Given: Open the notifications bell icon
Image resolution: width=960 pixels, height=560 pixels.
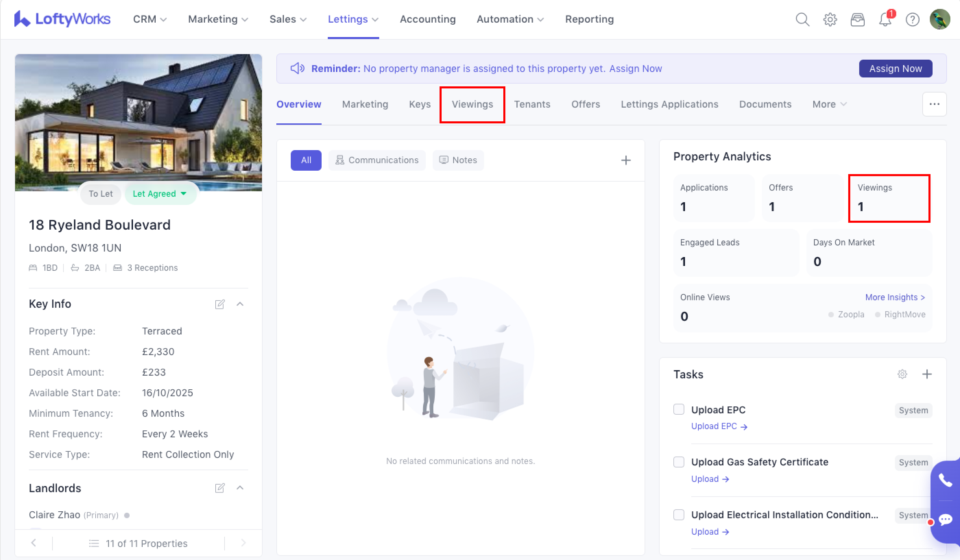Looking at the screenshot, I should point(885,20).
